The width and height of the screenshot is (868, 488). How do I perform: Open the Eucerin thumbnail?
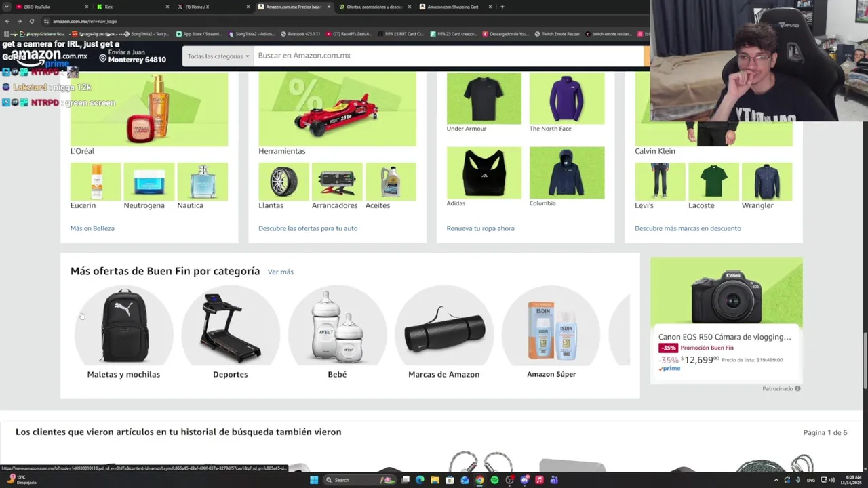pyautogui.click(x=96, y=182)
